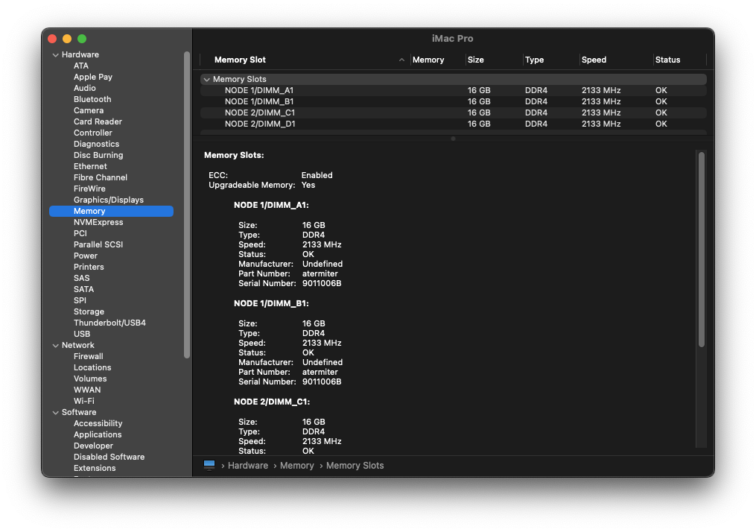Click the detail pane vertical scrollbar
This screenshot has width=756, height=532.
coord(702,250)
